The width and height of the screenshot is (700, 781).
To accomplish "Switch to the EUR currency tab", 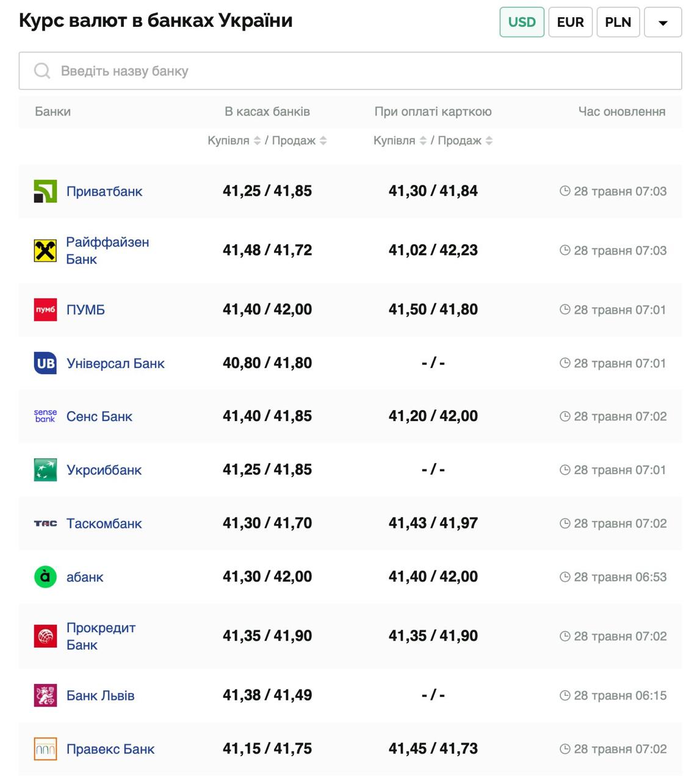I will coord(570,23).
